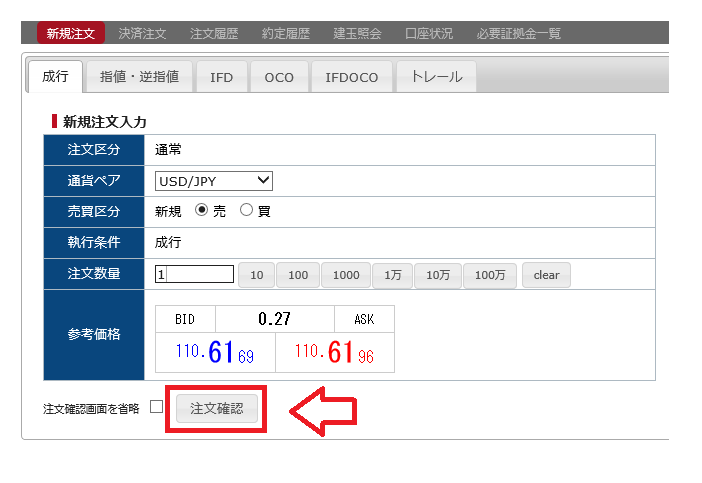Click the 10万 quantity button
The image size is (702, 483).
[x=437, y=275]
